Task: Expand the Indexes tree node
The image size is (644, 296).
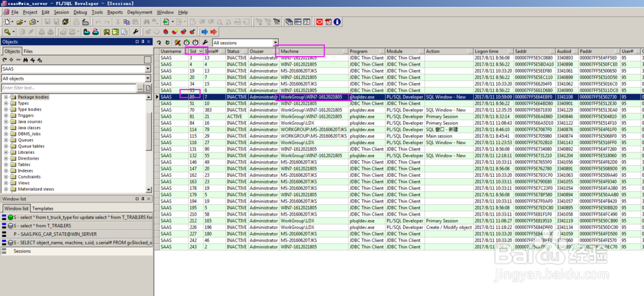Action: point(6,171)
